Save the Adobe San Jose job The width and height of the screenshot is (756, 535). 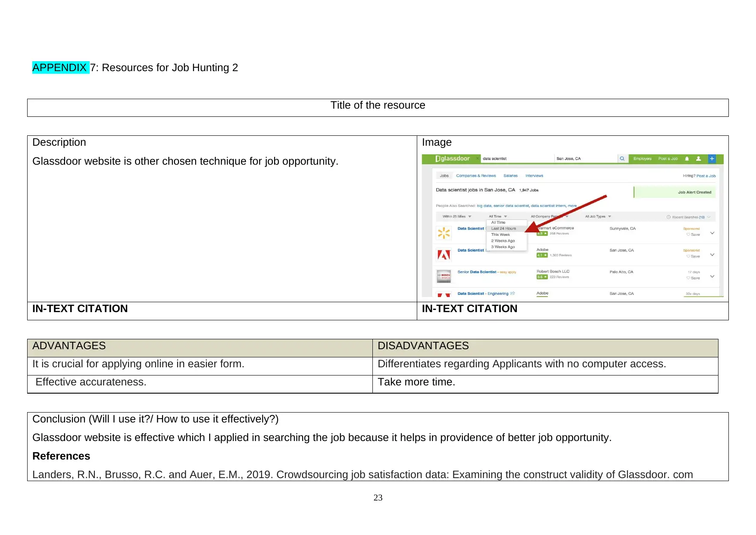[693, 256]
